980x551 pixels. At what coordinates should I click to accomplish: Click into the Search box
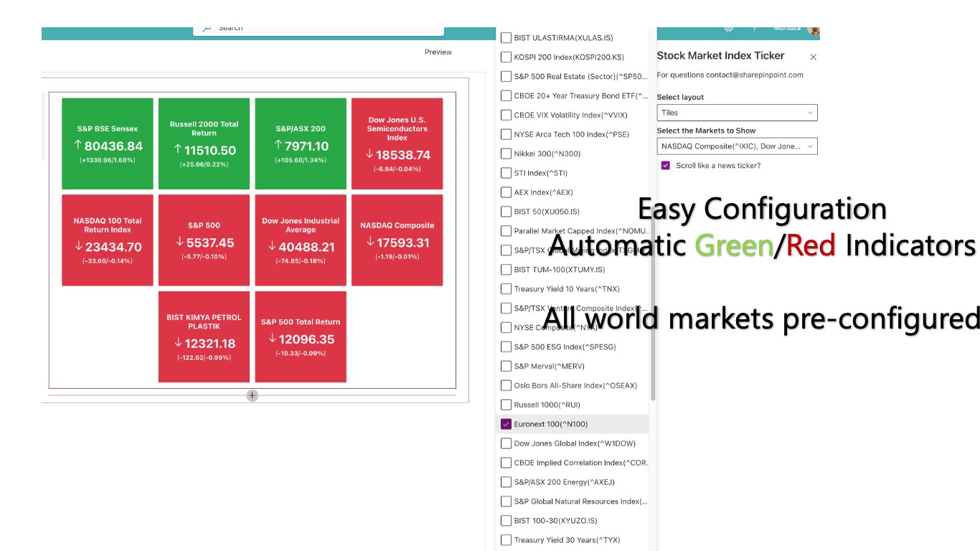[319, 29]
